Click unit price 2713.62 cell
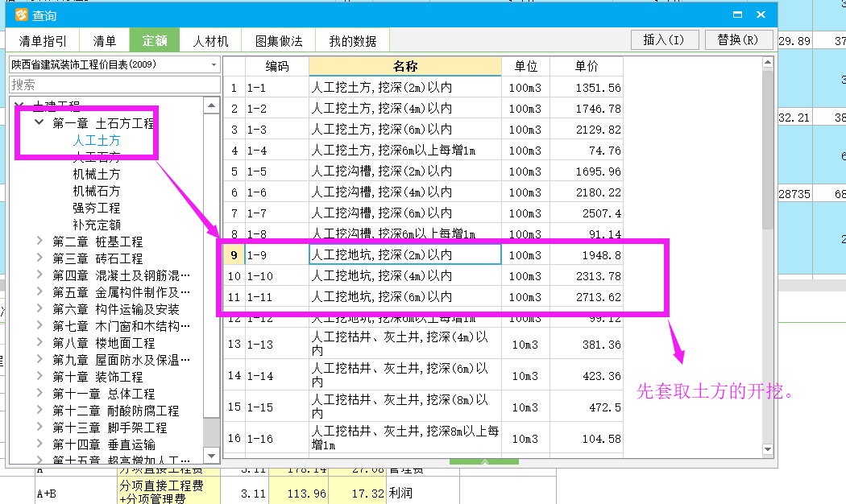 (x=587, y=297)
